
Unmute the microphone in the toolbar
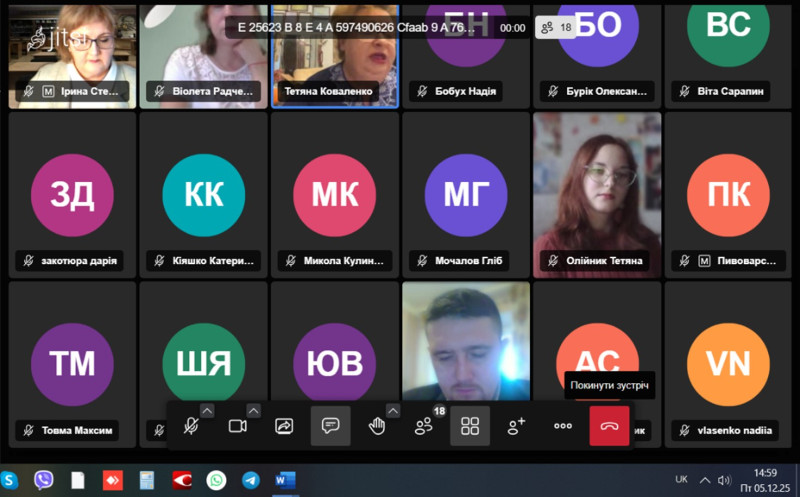190,426
